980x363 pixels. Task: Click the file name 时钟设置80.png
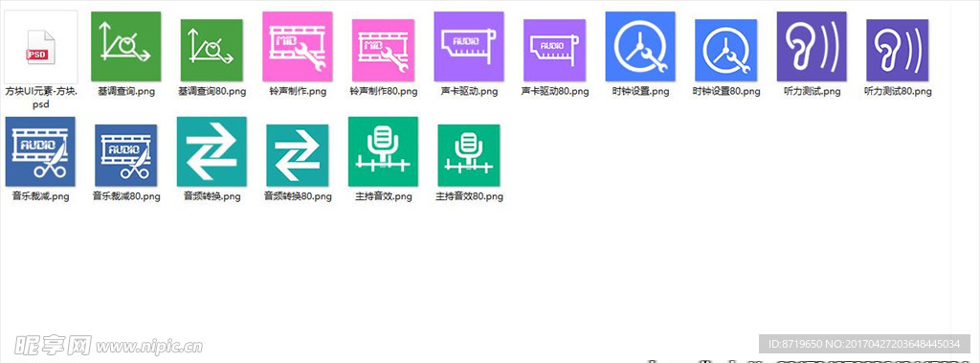point(725,91)
